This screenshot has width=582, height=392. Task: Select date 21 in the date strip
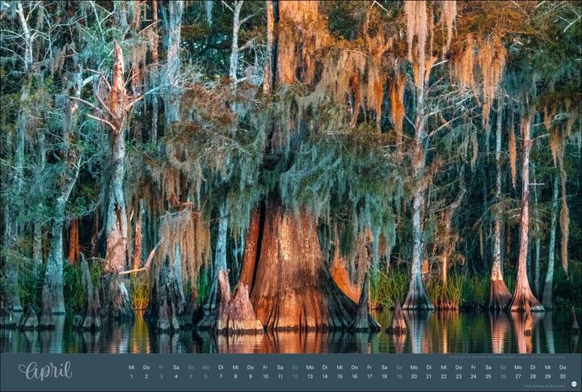[429, 377]
